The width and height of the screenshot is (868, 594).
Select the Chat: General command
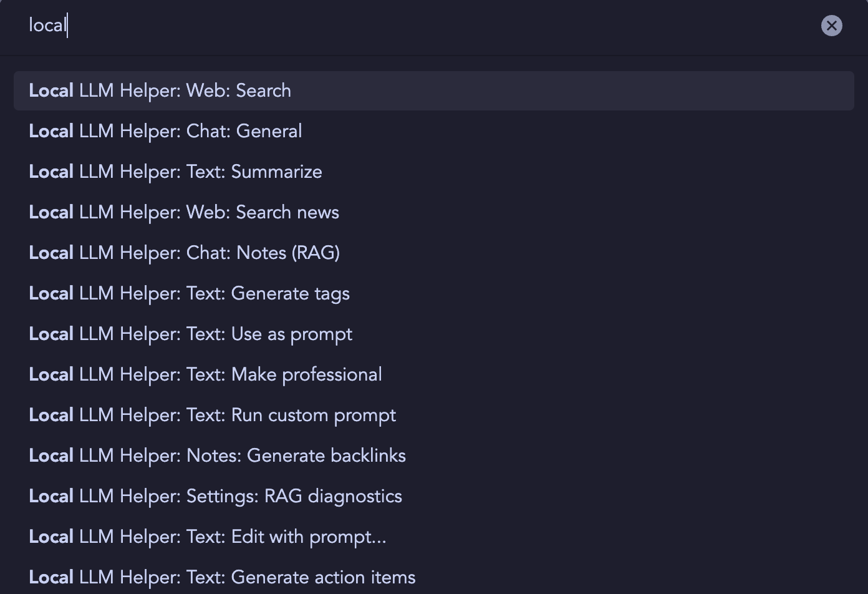[166, 132]
